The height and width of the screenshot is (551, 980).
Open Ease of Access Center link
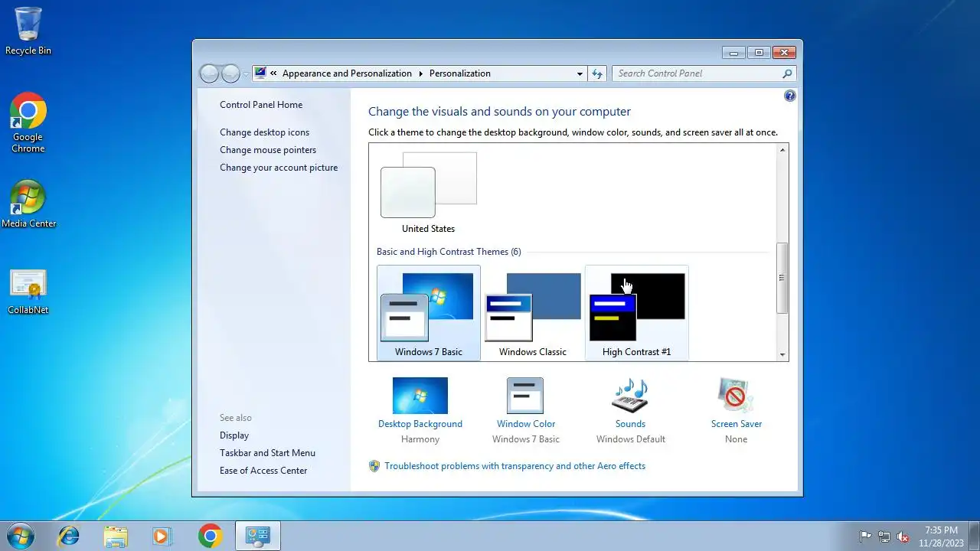[263, 471]
